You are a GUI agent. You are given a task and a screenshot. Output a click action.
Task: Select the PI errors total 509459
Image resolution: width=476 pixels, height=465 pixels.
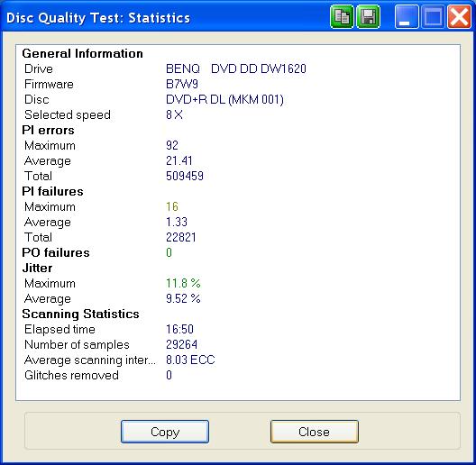click(x=185, y=176)
